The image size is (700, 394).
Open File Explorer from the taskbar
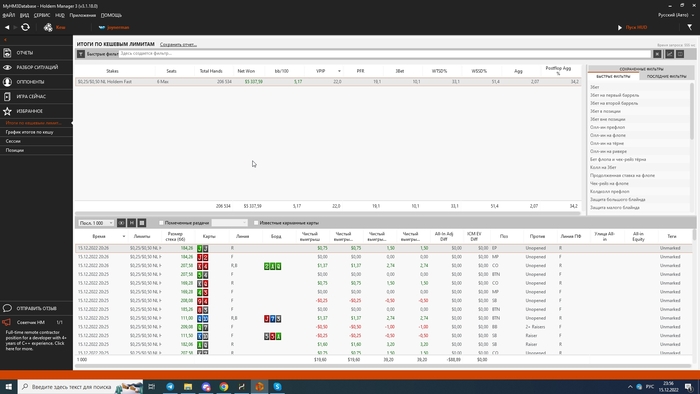coord(188,387)
